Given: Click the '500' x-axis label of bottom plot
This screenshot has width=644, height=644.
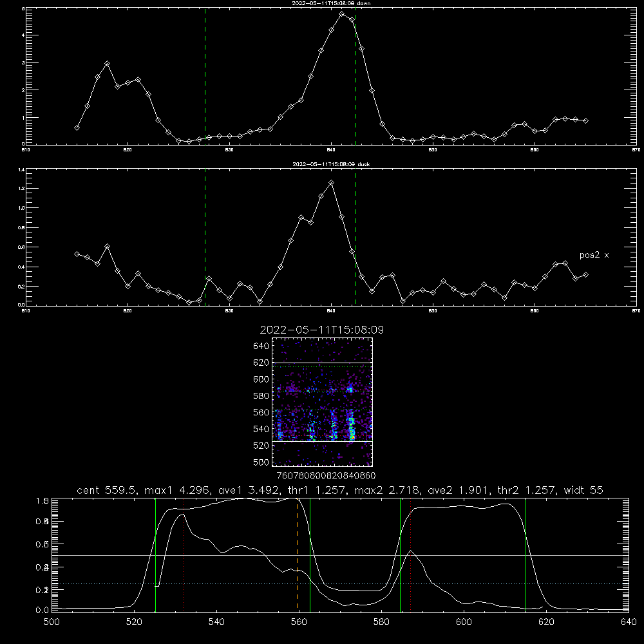Looking at the screenshot, I should point(52,622).
